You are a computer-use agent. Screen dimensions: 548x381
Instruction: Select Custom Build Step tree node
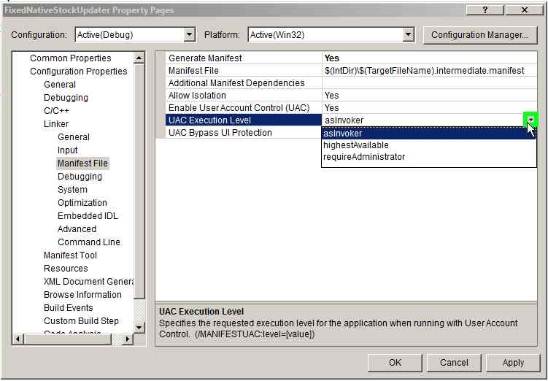81,321
